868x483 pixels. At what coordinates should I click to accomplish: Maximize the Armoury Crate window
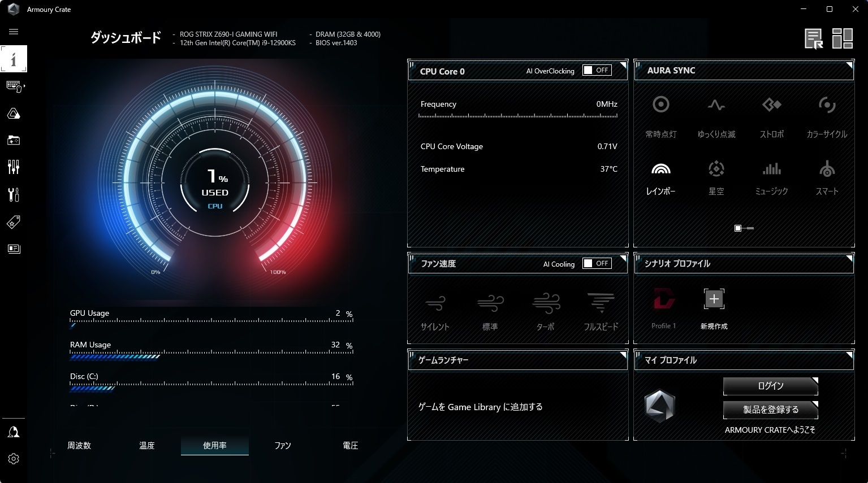830,9
